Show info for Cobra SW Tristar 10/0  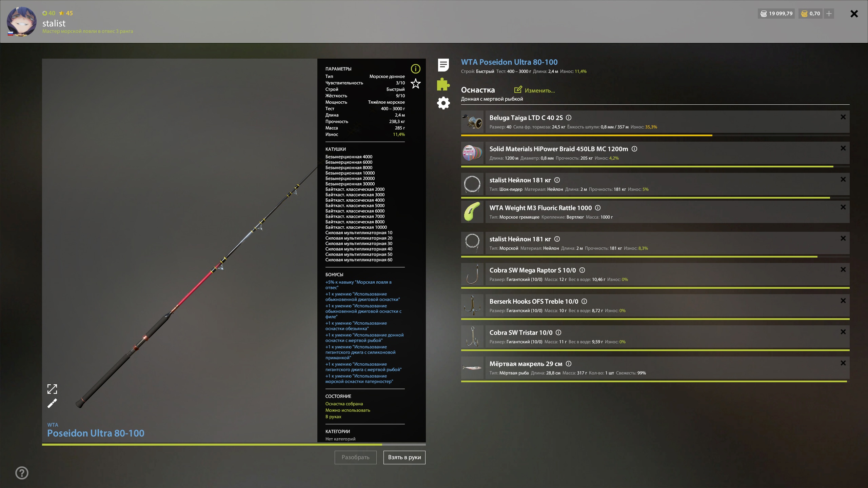coord(558,332)
